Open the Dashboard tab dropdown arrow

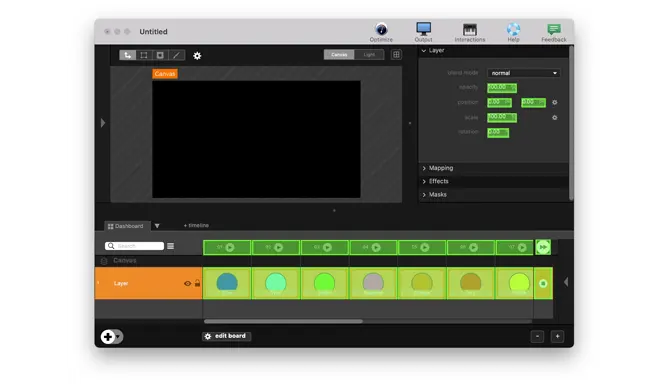point(157,226)
